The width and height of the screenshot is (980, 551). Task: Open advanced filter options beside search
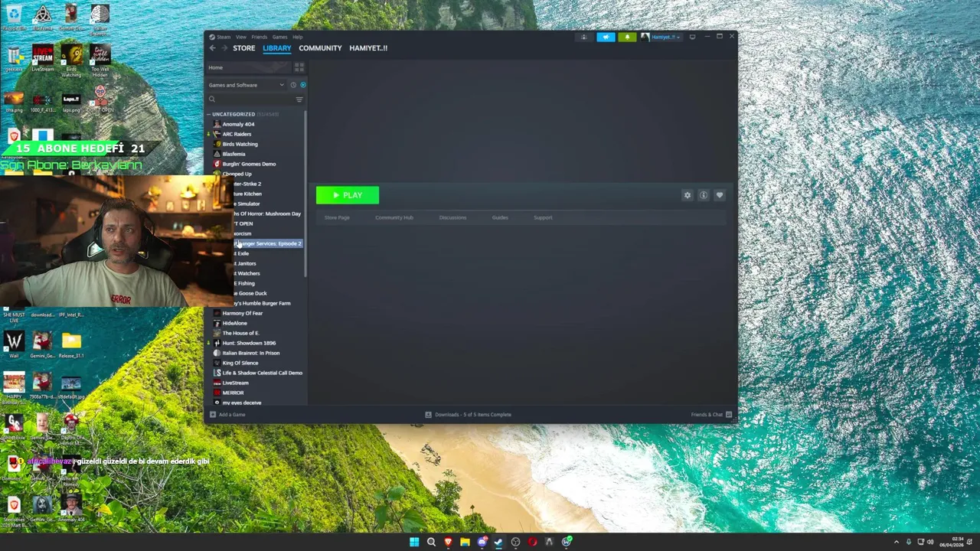(299, 99)
